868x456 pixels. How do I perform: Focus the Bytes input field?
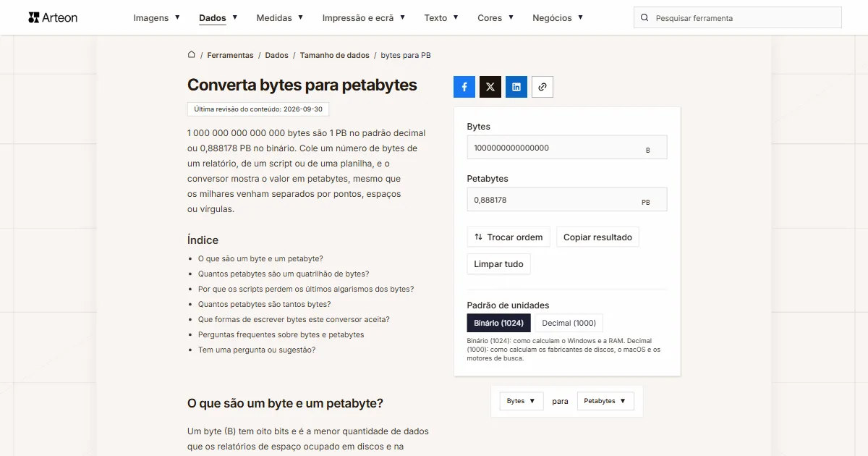coord(567,148)
